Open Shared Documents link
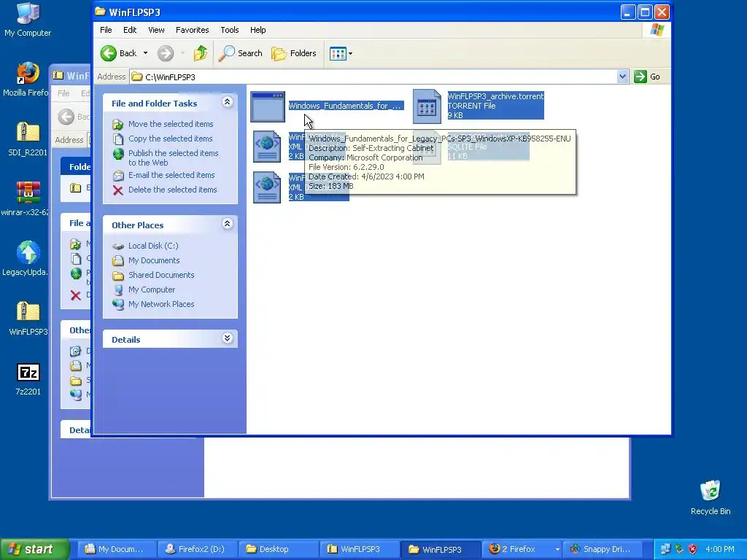 [161, 275]
